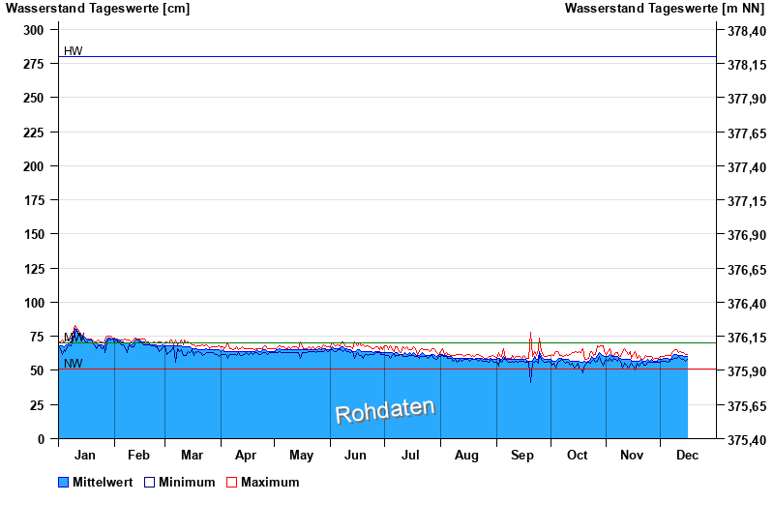Click the 100 tick on left axis
This screenshot has width=774, height=532.
[34, 303]
